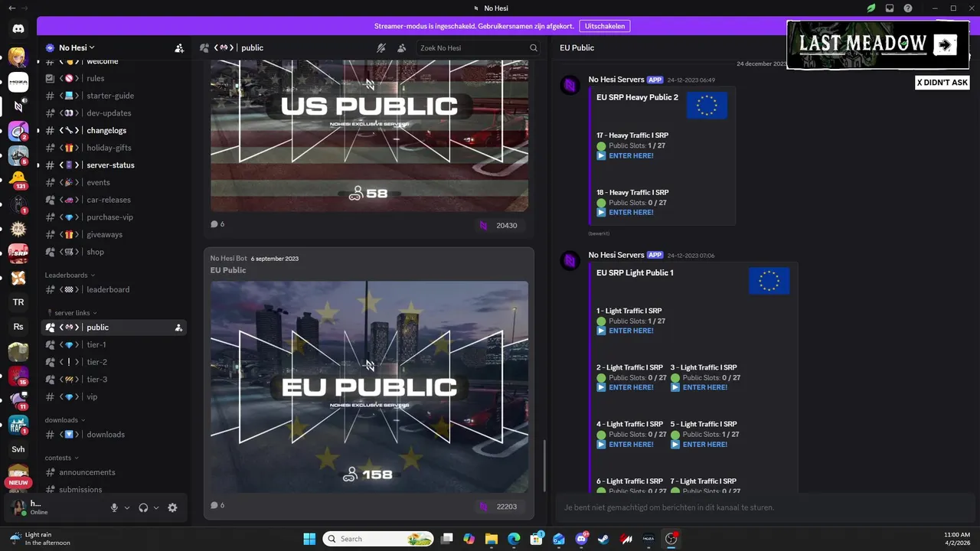The image size is (980, 551).
Task: Open EU flag thumbnail in Heavy Public 2 embed
Action: coord(707,106)
